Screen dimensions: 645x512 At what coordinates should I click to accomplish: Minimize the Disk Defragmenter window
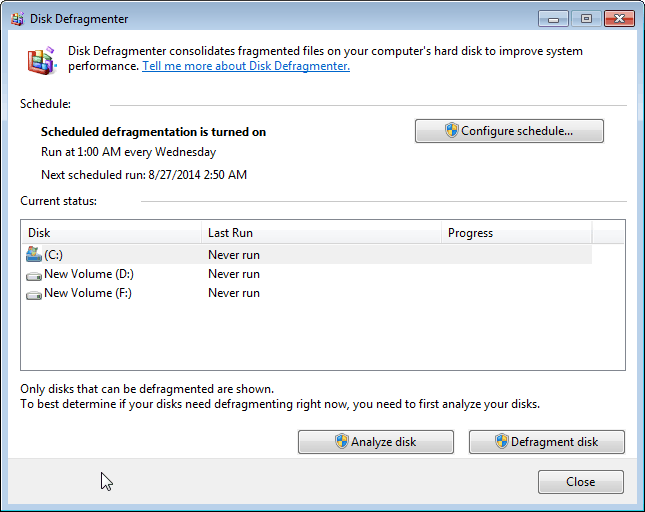[x=554, y=18]
